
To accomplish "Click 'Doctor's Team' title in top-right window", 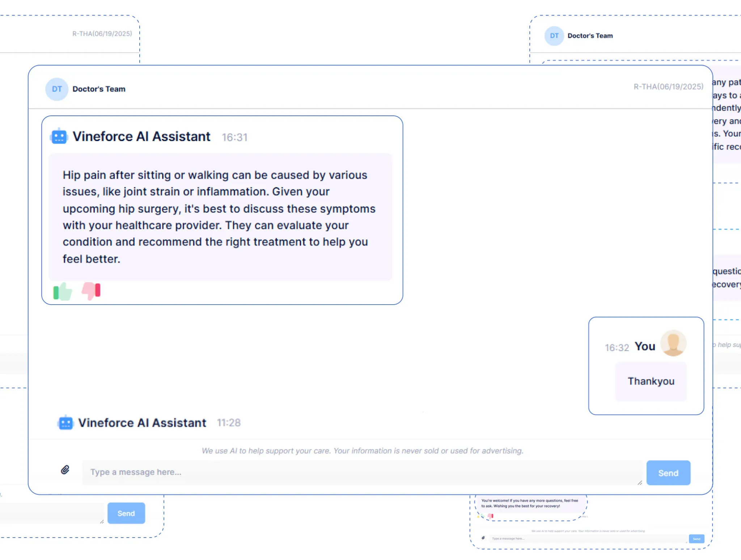I will coord(590,36).
